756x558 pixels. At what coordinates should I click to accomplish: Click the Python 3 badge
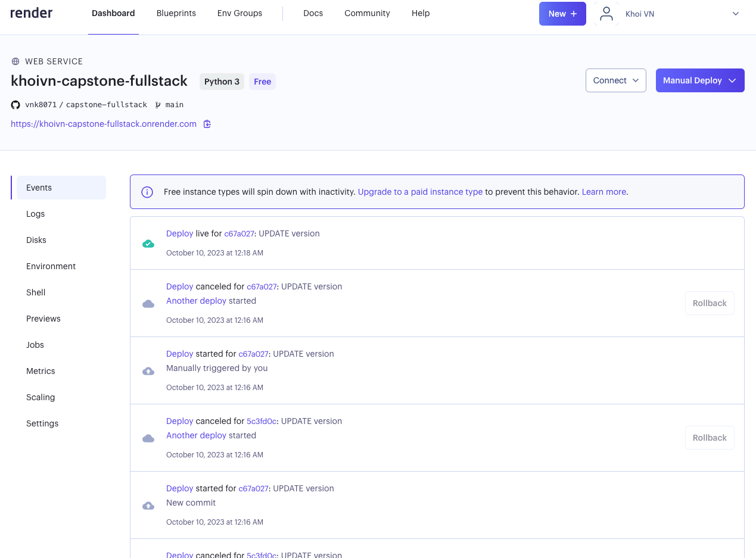pos(222,82)
